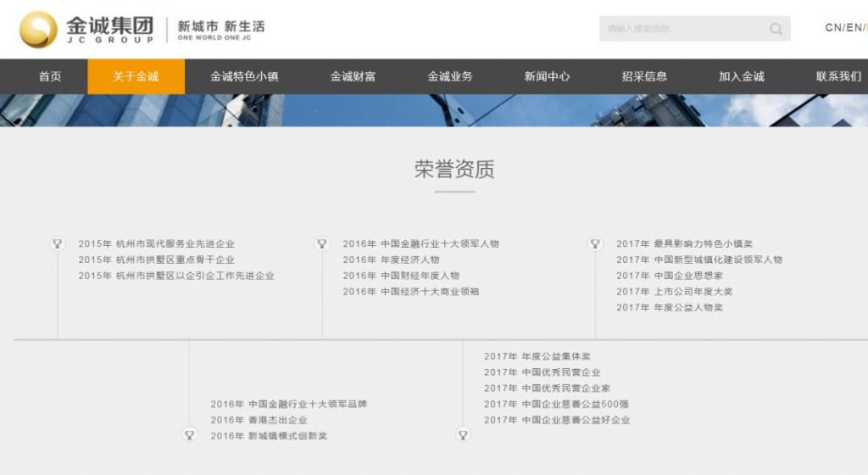Viewport: 868px width, 475px height.
Task: Click the JC Group gold logo
Action: tap(39, 29)
